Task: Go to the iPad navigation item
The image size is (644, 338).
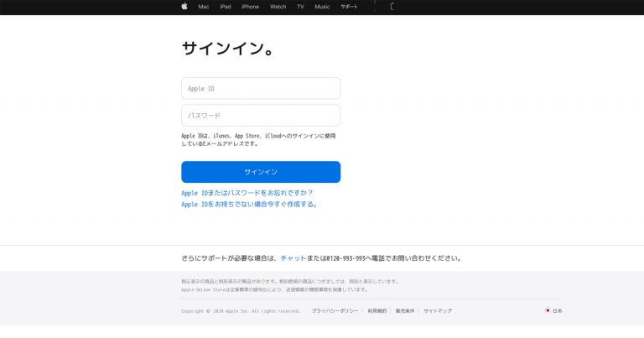Action: click(x=226, y=7)
